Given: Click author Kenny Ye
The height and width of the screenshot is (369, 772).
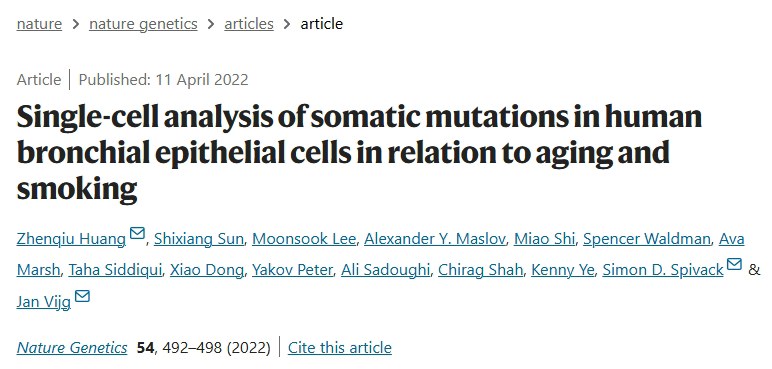Looking at the screenshot, I should (x=563, y=270).
